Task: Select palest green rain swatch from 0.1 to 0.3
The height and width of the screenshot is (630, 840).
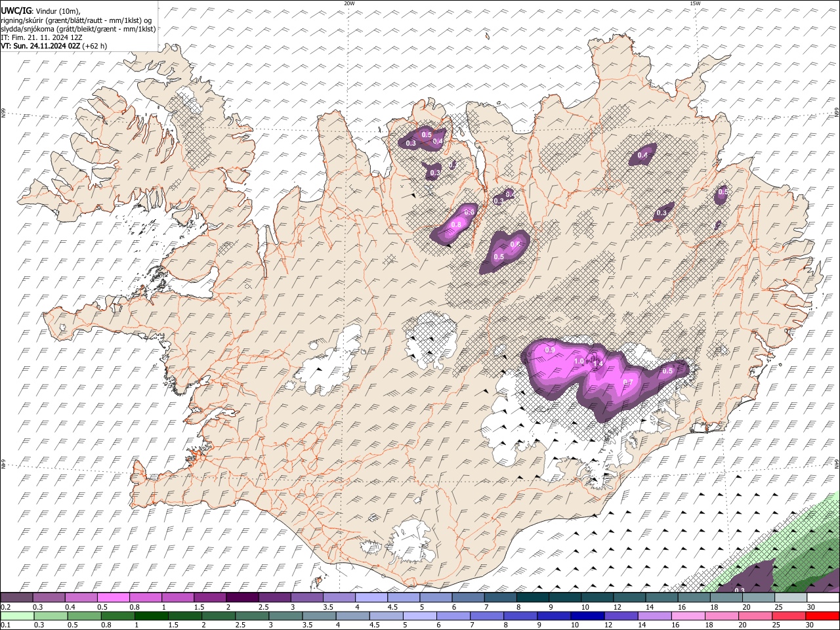Action: (16, 616)
